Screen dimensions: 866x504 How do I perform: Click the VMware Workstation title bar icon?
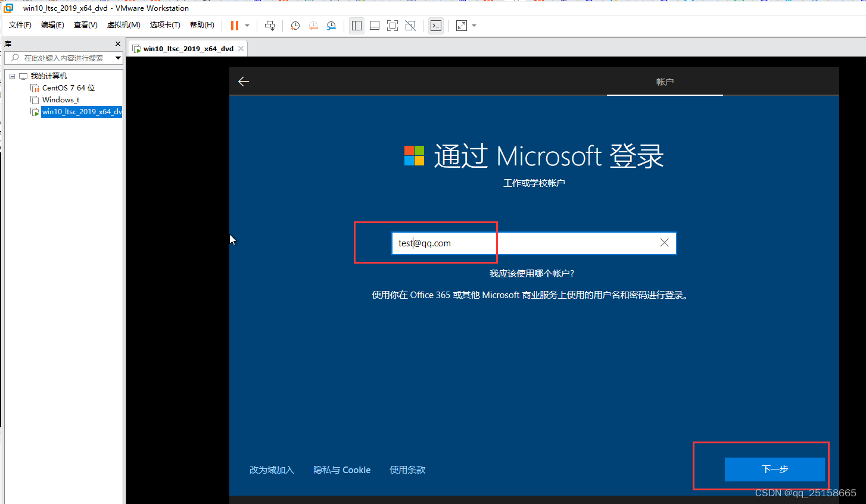point(8,8)
